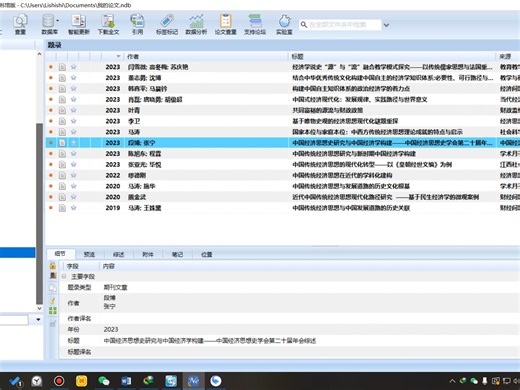Toggle the star on the 2020 熊金武 row
The width and height of the screenshot is (520, 390).
click(x=74, y=197)
